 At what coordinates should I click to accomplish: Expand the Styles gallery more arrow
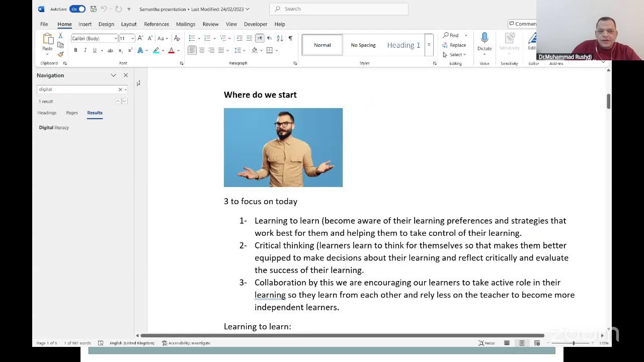(429, 45)
